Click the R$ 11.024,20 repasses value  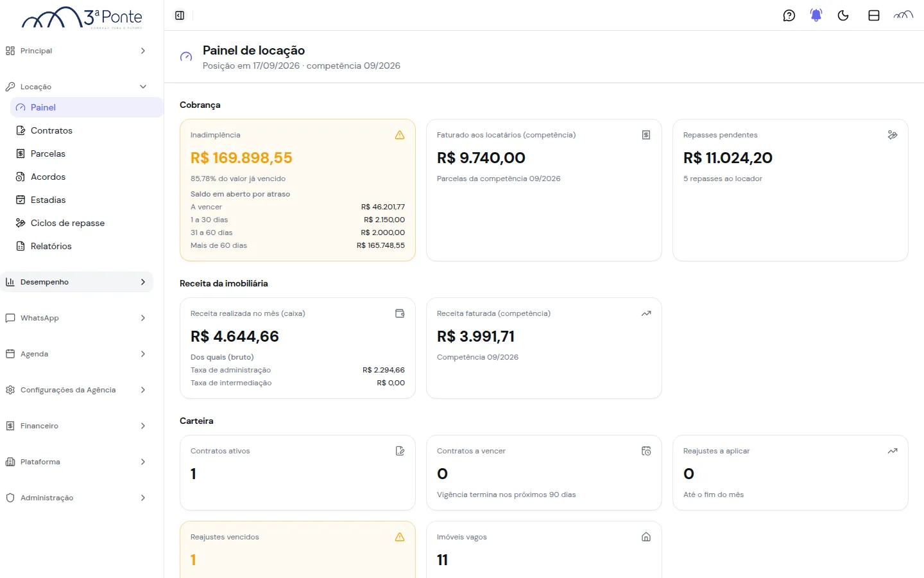click(x=728, y=158)
